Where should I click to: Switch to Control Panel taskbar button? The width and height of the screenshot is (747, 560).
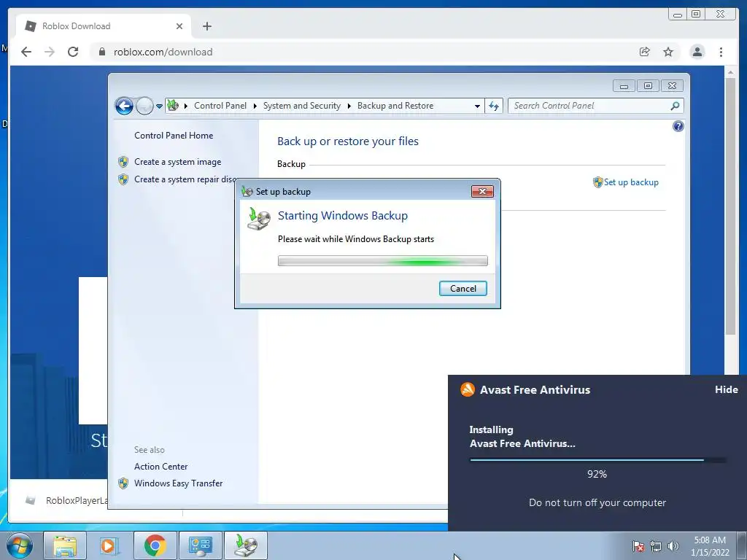tap(200, 545)
